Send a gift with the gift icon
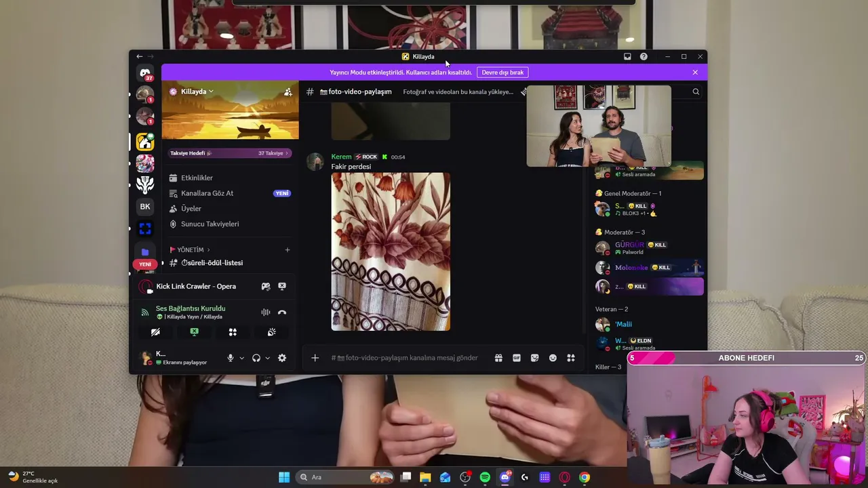This screenshot has width=868, height=488. click(x=498, y=358)
